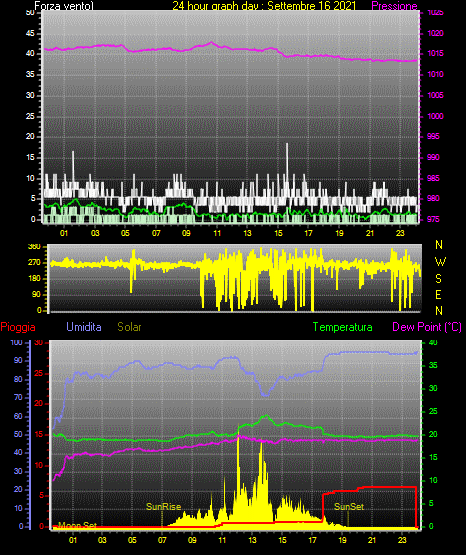This screenshot has width=466, height=555.
Task: Click 360 on the wind direction axis
Action: tap(34, 246)
